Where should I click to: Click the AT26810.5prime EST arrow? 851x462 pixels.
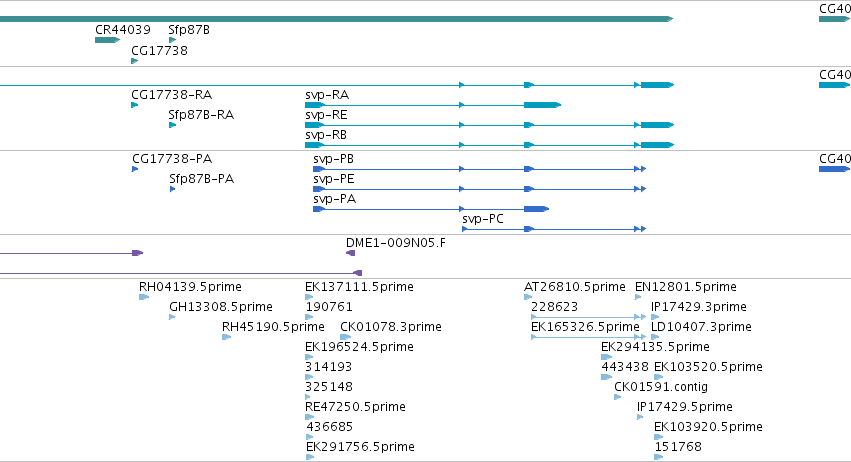pyautogui.click(x=528, y=297)
